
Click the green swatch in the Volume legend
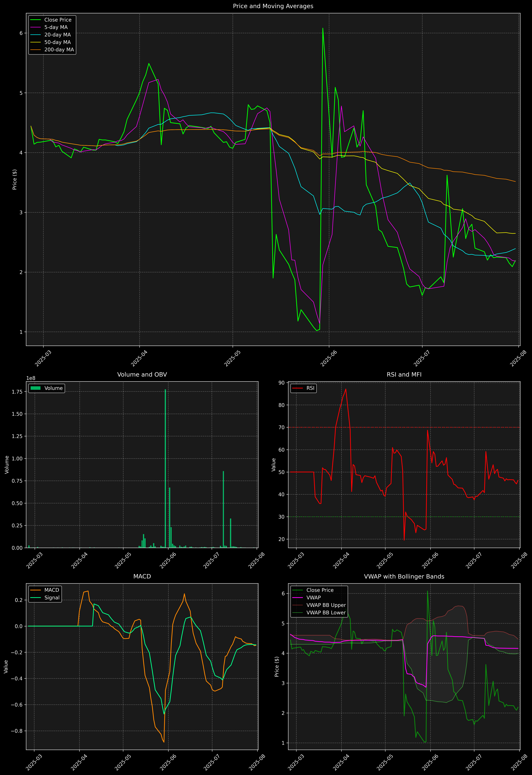click(x=35, y=388)
